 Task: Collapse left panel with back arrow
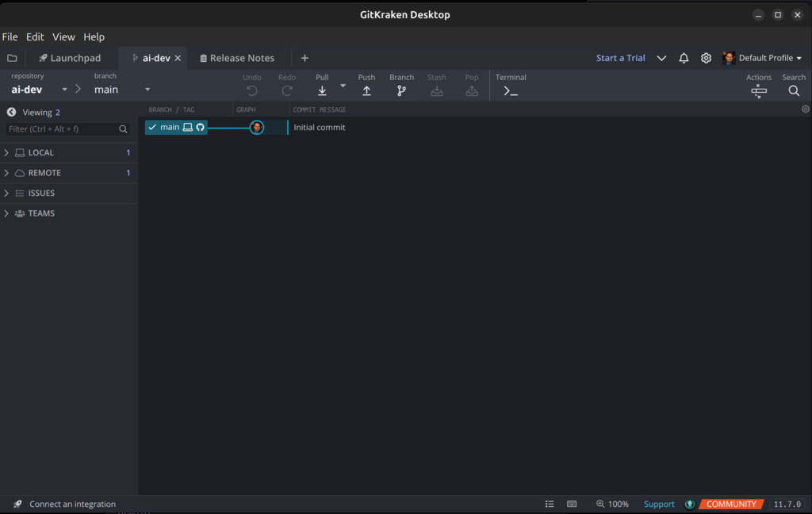coord(11,113)
